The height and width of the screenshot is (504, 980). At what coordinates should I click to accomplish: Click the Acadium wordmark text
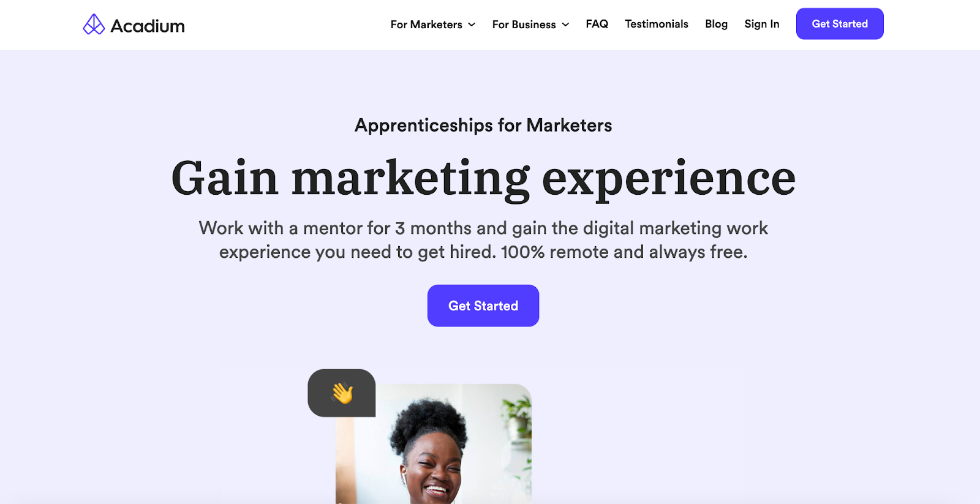[x=148, y=26]
